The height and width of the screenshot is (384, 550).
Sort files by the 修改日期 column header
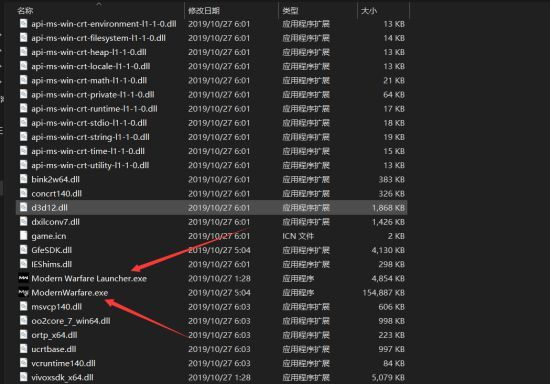pyautogui.click(x=204, y=11)
